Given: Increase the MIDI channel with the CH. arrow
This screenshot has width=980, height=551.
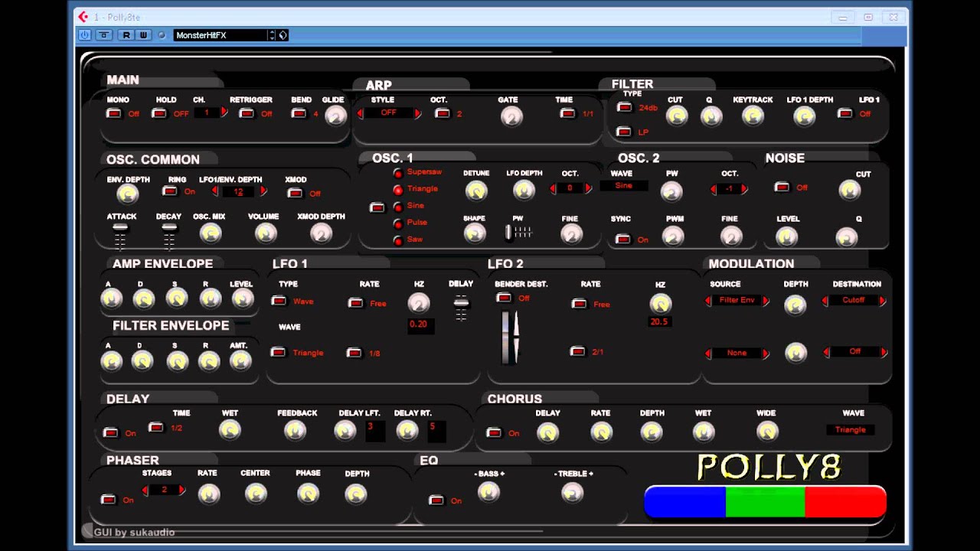Looking at the screenshot, I should click(224, 112).
